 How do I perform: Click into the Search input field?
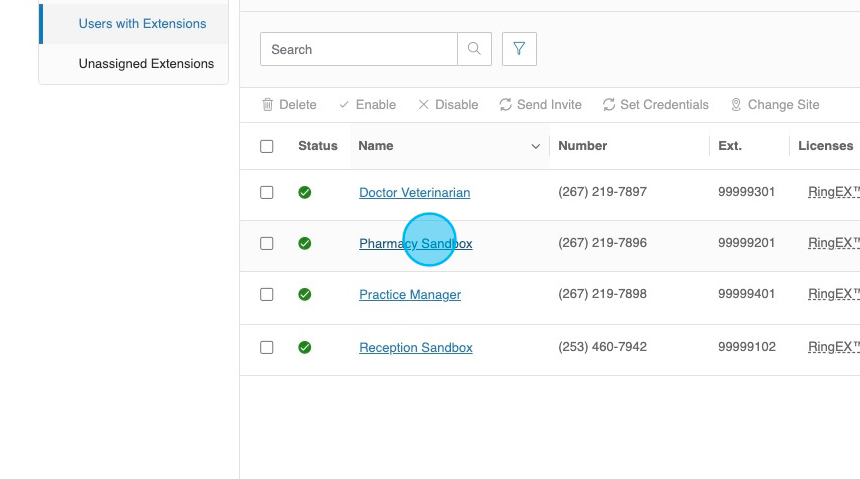(359, 49)
